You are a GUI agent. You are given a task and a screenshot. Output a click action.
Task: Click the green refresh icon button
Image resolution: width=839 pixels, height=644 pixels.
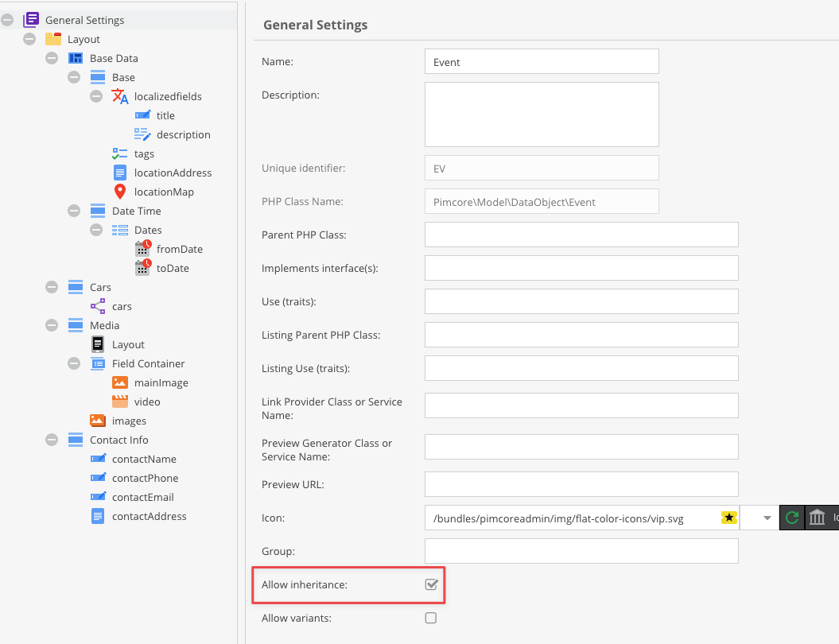[x=791, y=518]
